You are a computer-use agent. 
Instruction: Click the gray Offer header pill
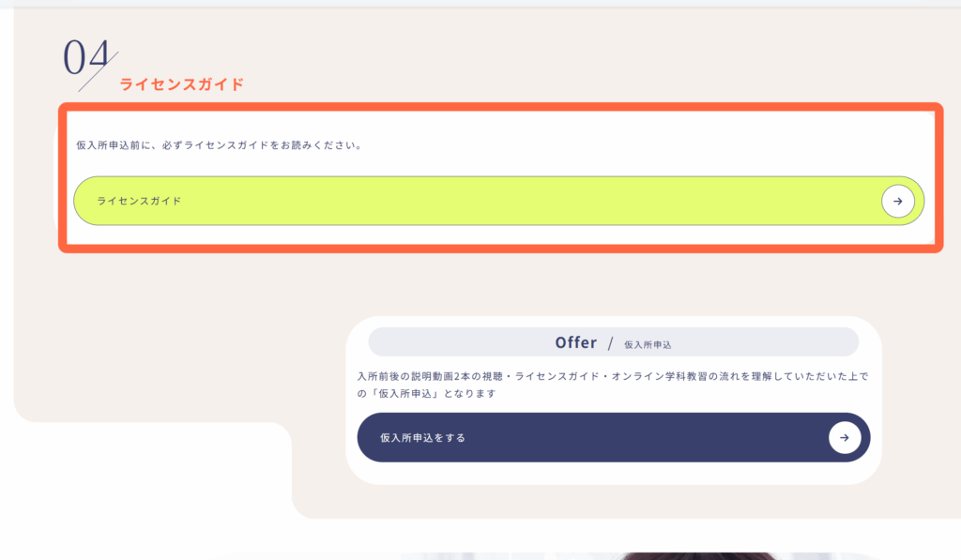[614, 341]
